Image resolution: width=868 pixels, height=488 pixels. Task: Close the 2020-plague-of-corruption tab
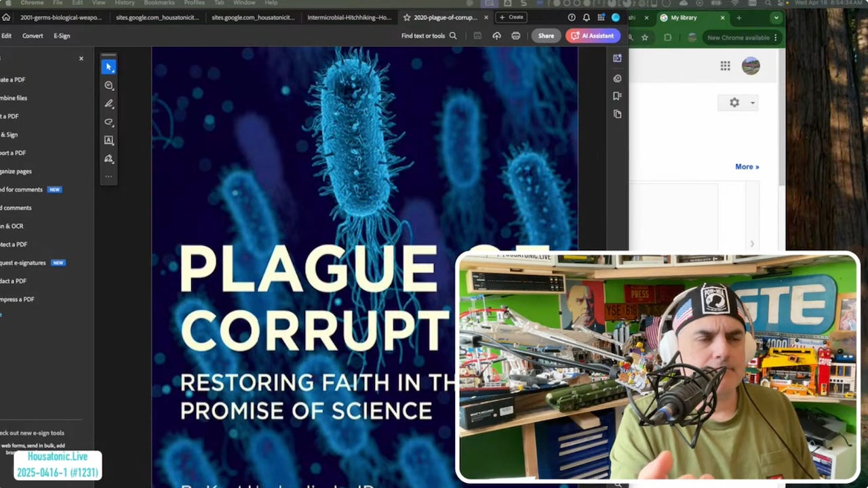[x=486, y=18]
